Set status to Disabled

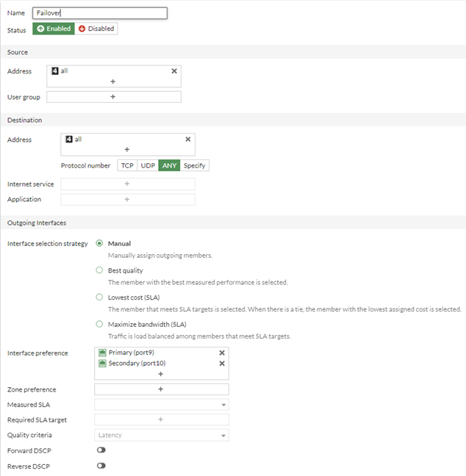pyautogui.click(x=96, y=29)
